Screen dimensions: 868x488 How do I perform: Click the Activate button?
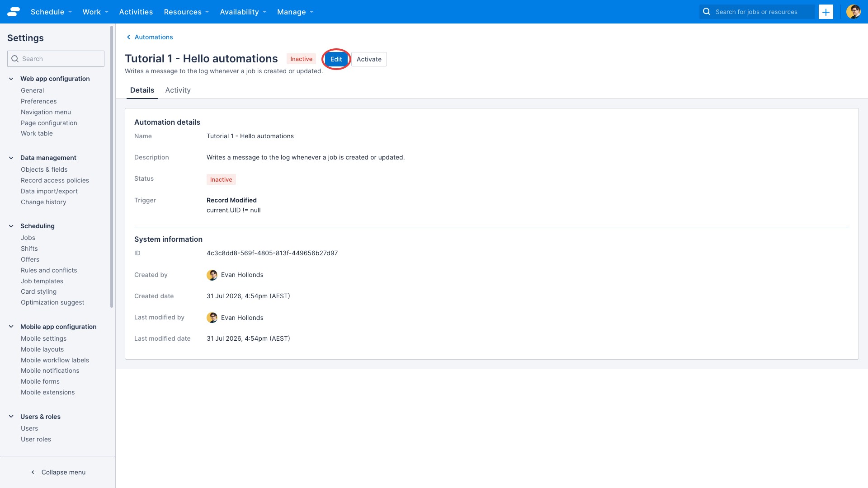click(x=369, y=59)
